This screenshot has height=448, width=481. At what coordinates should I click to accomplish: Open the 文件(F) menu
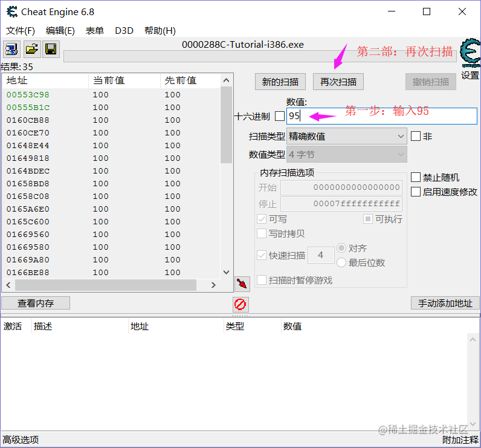[x=21, y=31]
